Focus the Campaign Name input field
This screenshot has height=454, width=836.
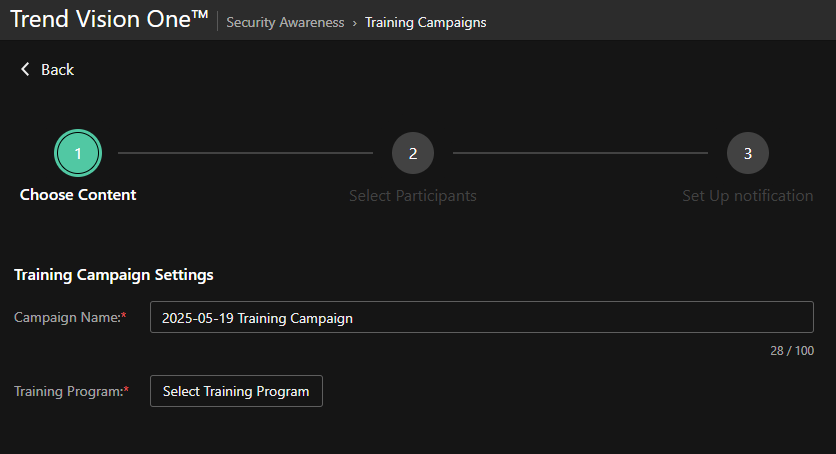[x=481, y=318]
